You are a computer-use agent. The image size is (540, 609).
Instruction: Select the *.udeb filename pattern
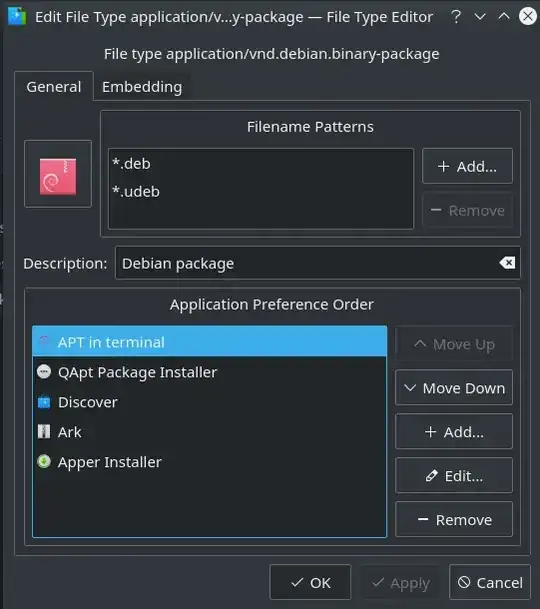pos(261,191)
